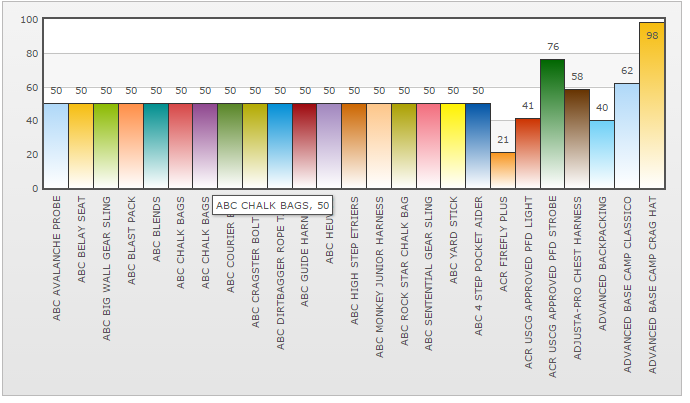Image resolution: width=690 pixels, height=403 pixels.
Task: Click the orange-brown ABC HIGH STEP ETRIERS bar
Action: (354, 146)
